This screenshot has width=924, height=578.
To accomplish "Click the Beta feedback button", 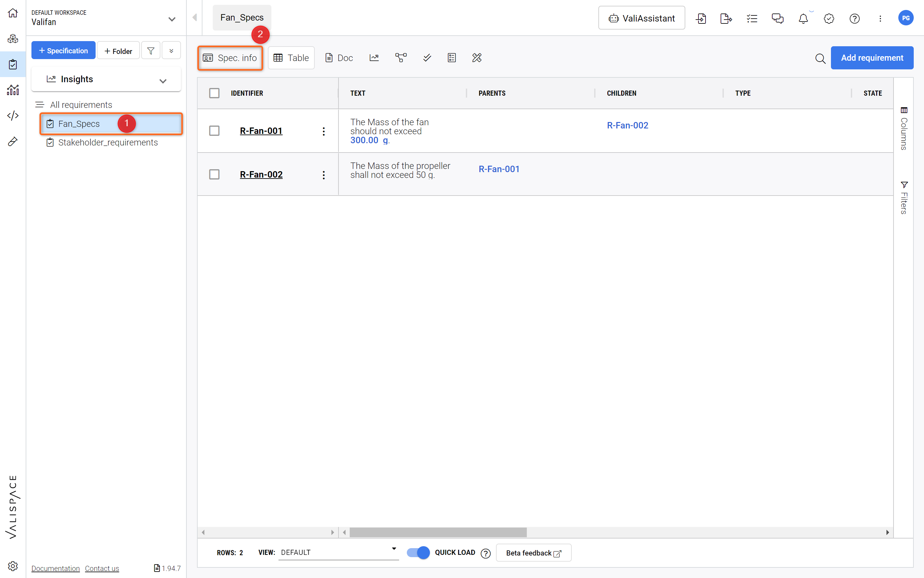I will [x=534, y=553].
